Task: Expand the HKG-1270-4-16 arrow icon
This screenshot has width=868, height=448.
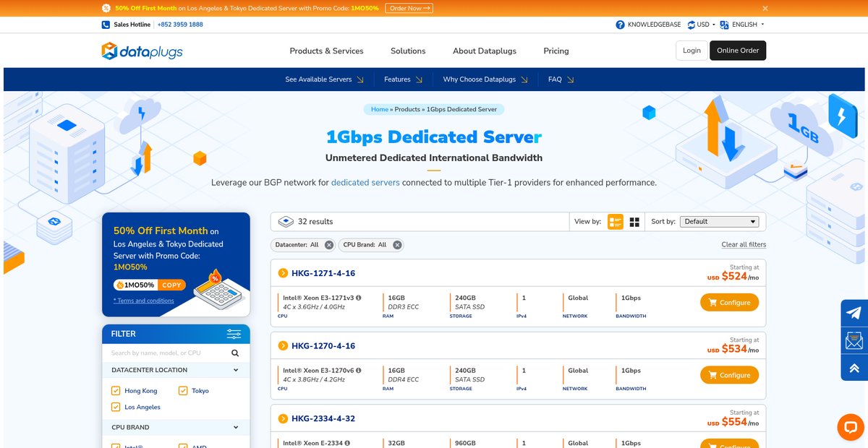Action: (283, 346)
